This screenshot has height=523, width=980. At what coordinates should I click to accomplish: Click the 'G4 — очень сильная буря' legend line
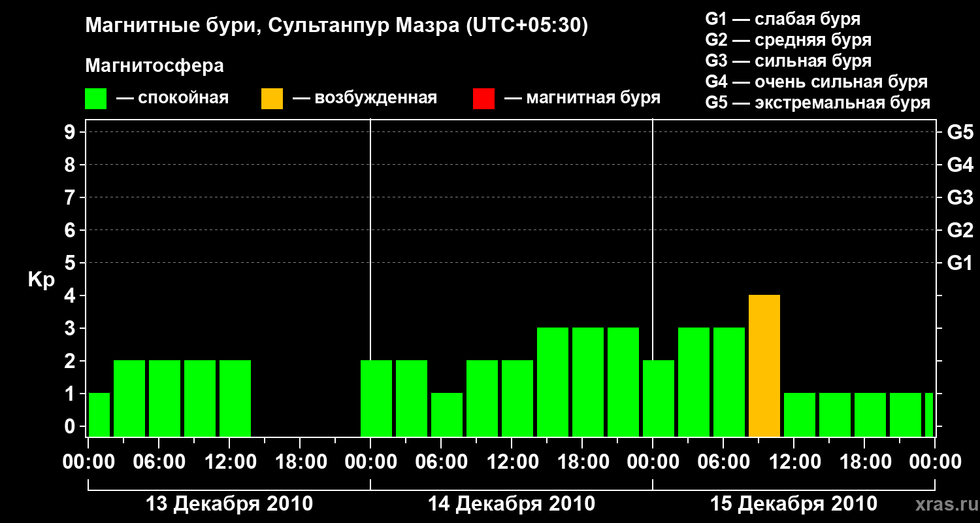pos(817,82)
